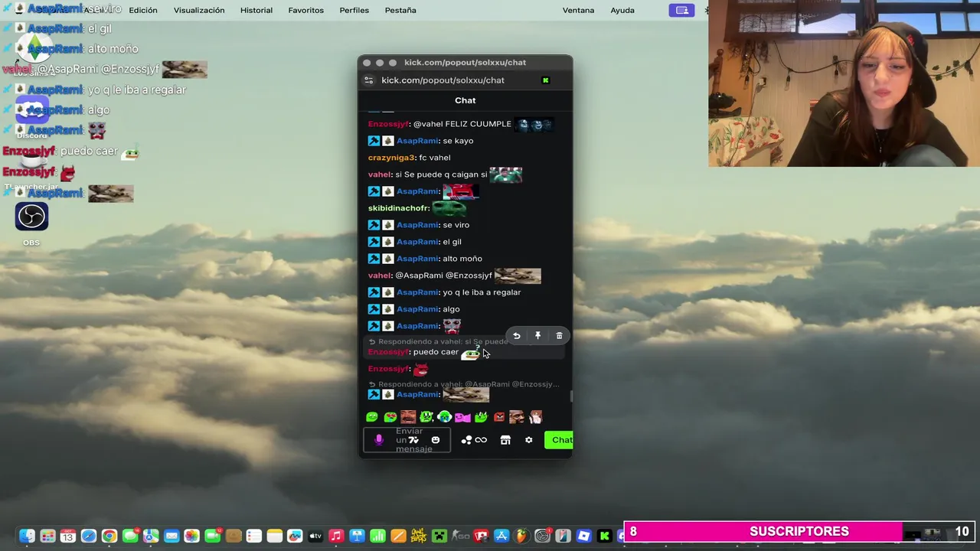980x551 pixels.
Task: Click the 'Enviar un mensaje' input field
Action: point(407,440)
